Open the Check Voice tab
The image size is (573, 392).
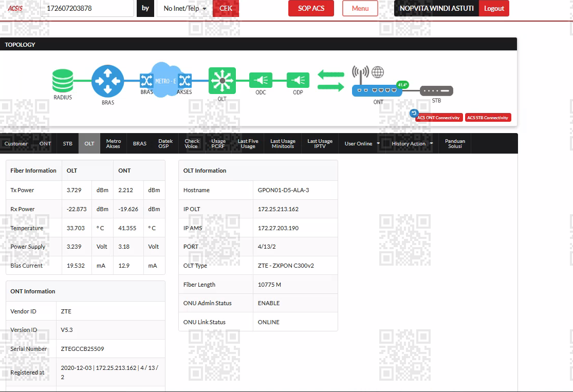pos(192,143)
